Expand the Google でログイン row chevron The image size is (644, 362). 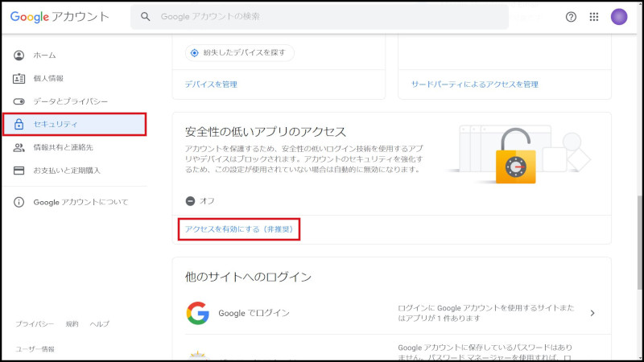pos(592,313)
